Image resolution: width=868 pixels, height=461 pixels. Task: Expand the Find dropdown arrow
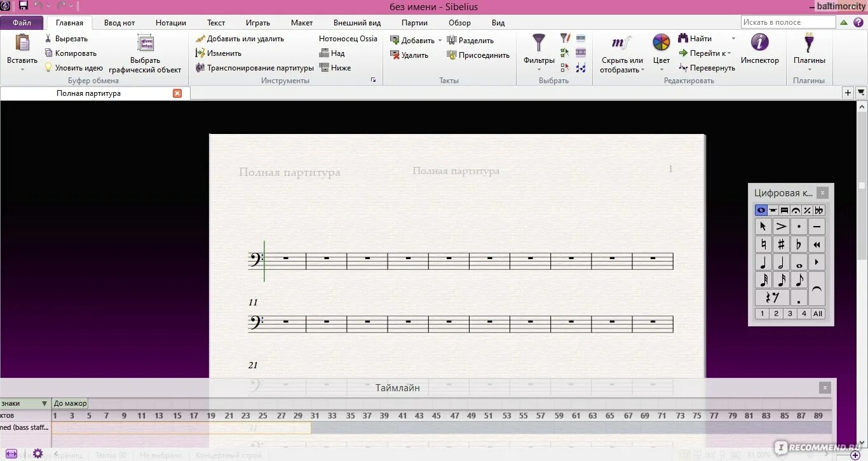[733, 39]
